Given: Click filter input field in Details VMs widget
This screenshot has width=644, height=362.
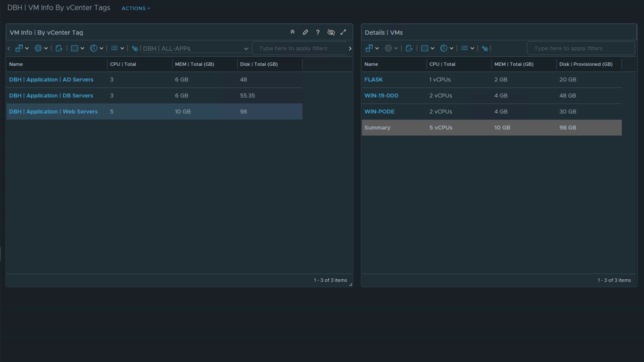Looking at the screenshot, I should coord(580,48).
